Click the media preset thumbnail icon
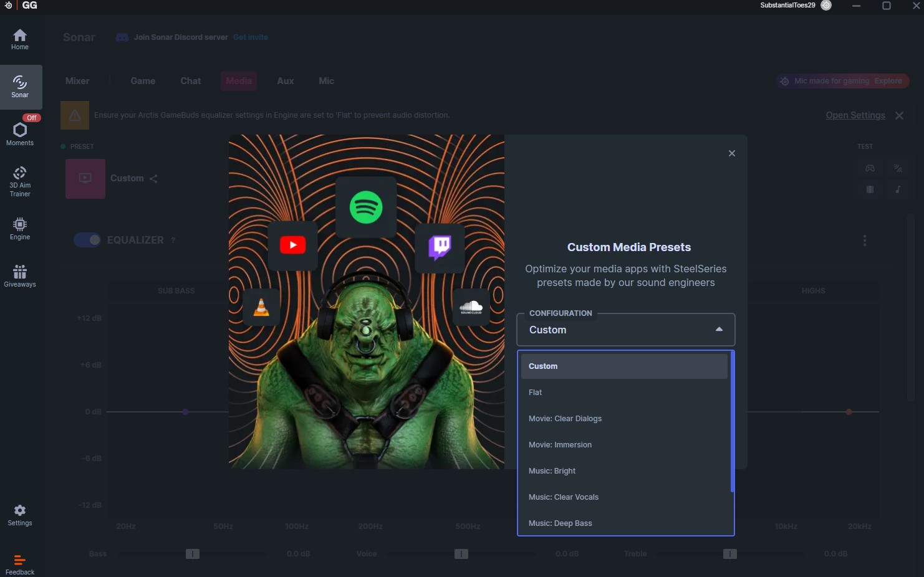 click(85, 178)
